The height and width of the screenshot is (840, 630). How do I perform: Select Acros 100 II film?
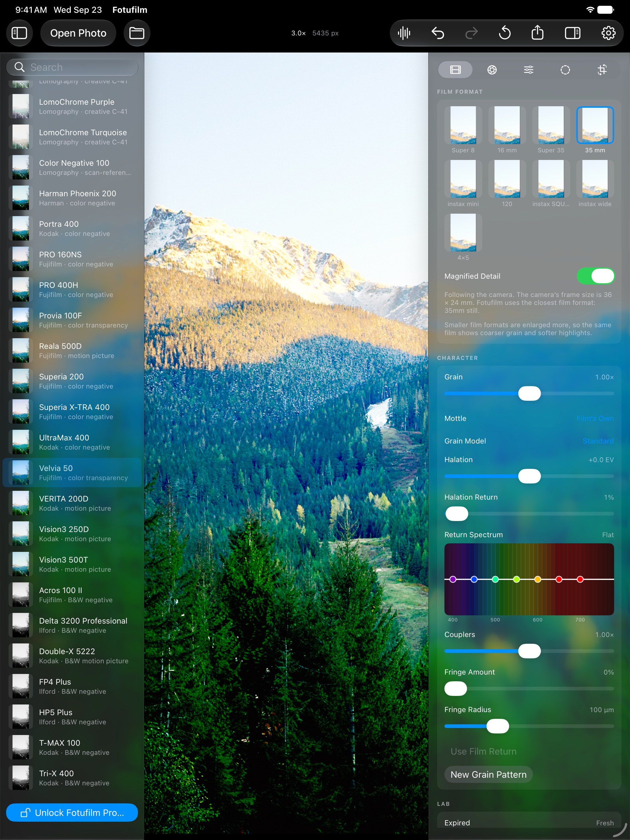[72, 595]
